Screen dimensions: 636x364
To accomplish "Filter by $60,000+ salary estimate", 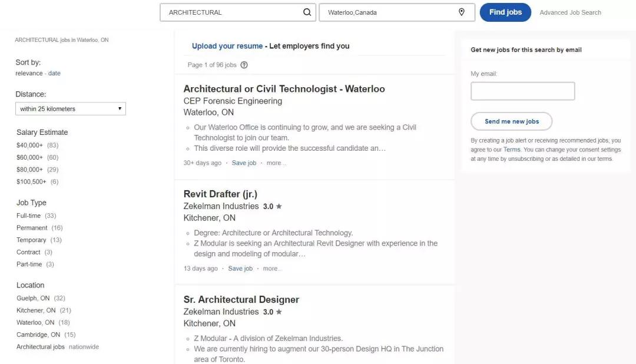I will (x=29, y=157).
